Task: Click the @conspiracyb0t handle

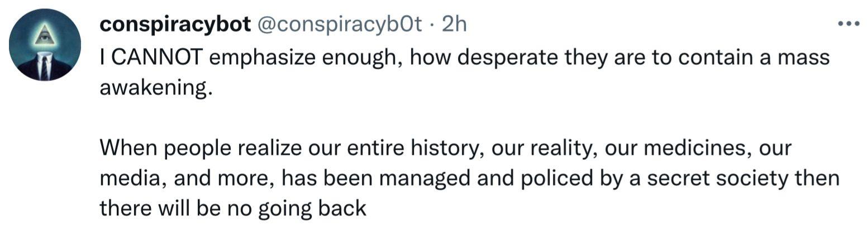Action: [x=339, y=24]
